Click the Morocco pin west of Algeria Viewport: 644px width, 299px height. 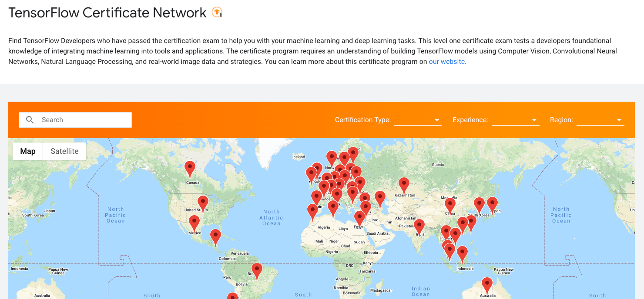[x=312, y=212]
